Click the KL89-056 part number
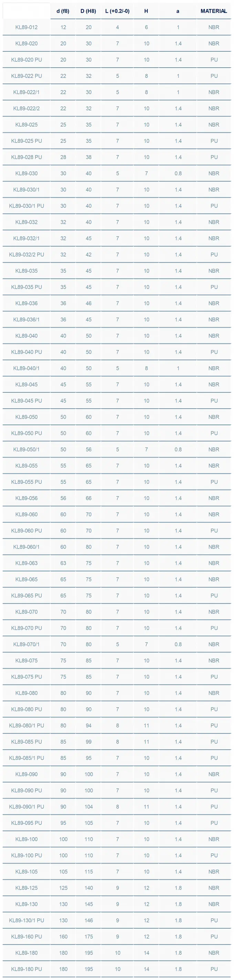This screenshot has height=980, width=234. (x=26, y=498)
